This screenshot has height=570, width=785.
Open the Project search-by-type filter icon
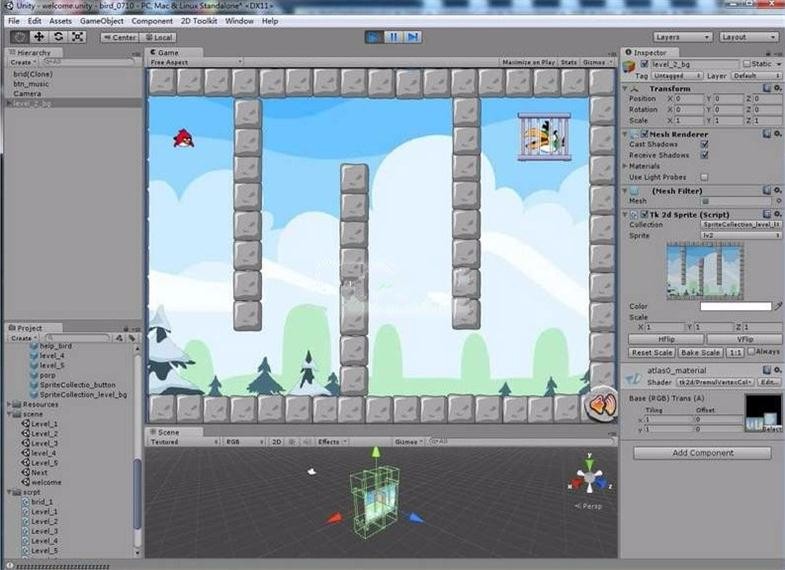119,338
